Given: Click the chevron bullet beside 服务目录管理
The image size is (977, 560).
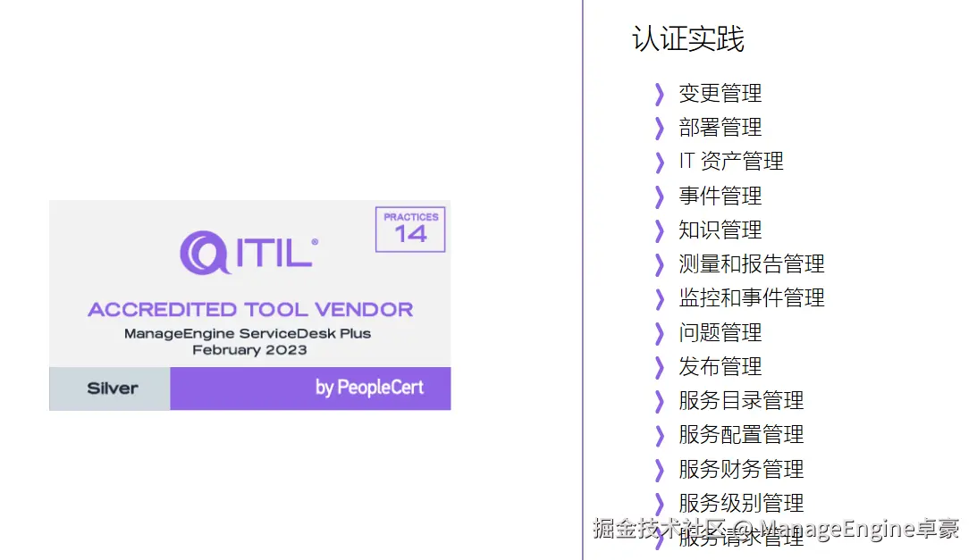Looking at the screenshot, I should tap(659, 401).
